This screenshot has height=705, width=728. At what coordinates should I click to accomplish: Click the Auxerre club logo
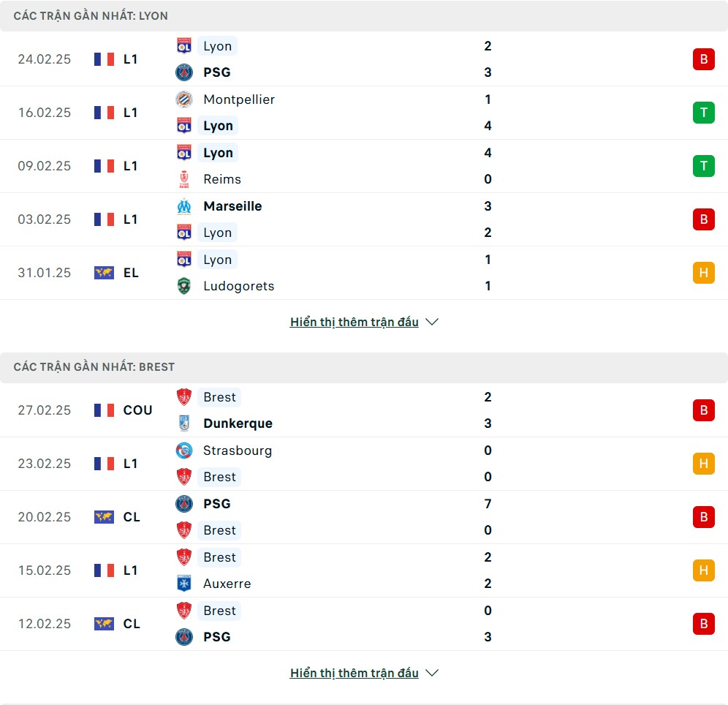[x=184, y=584]
